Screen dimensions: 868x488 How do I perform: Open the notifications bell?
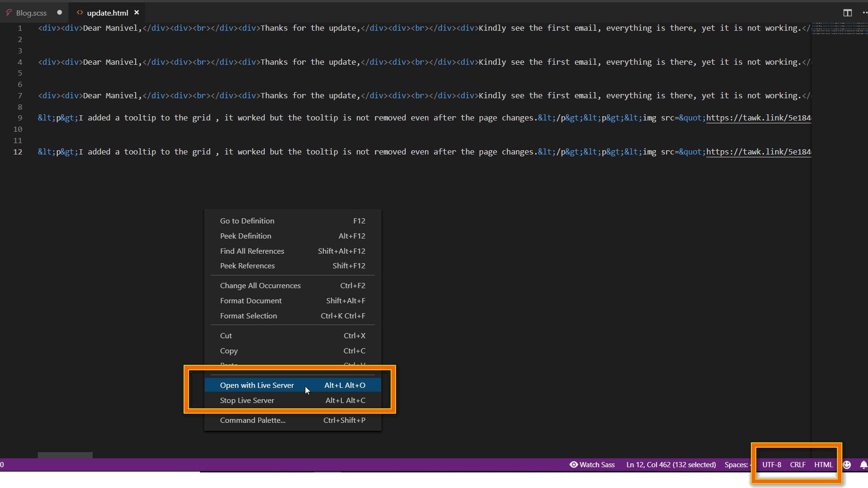pos(863,465)
